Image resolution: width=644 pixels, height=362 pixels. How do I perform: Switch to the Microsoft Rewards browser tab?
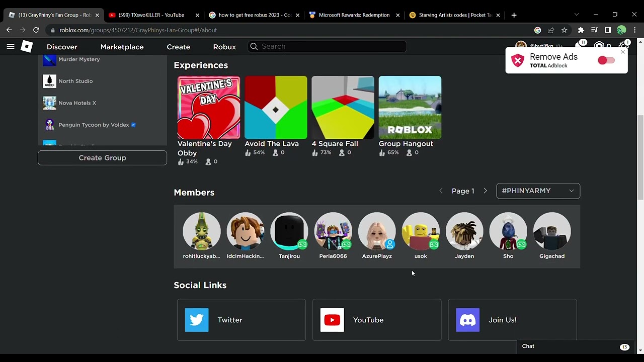point(354,15)
